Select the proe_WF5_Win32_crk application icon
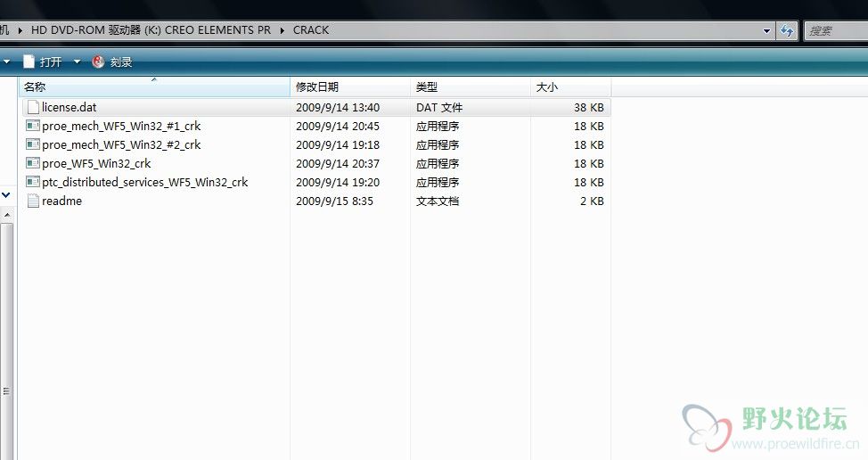Screen dimensions: 868x460 [x=33, y=163]
